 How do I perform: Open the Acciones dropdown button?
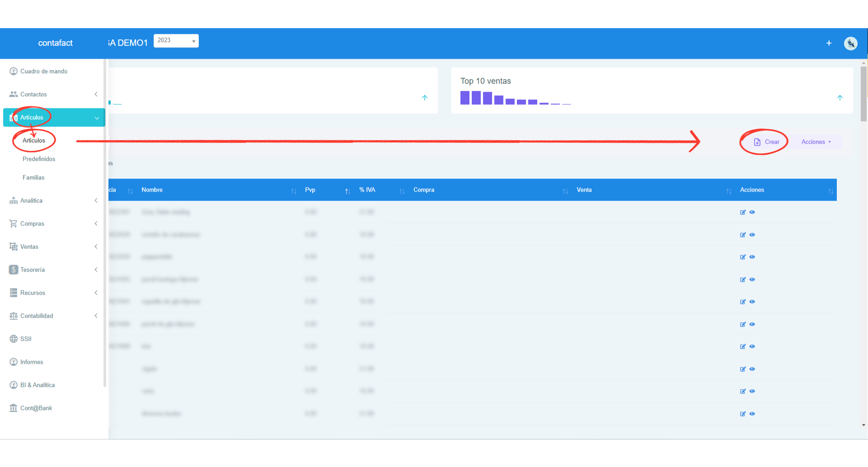coord(816,142)
